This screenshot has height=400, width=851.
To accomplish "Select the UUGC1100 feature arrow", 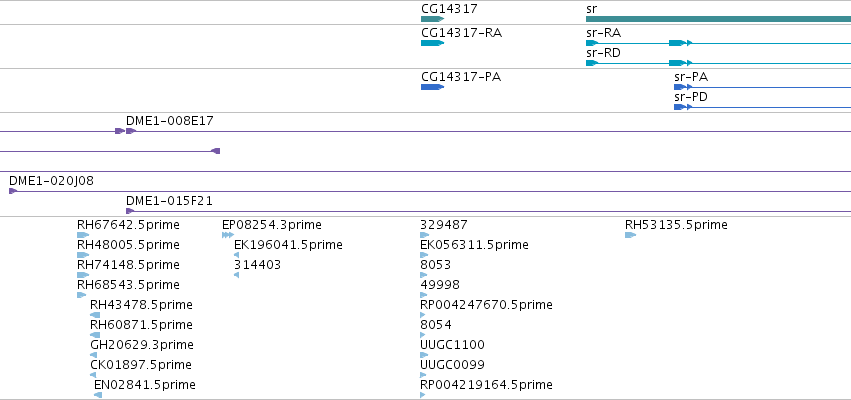I will [x=424, y=355].
